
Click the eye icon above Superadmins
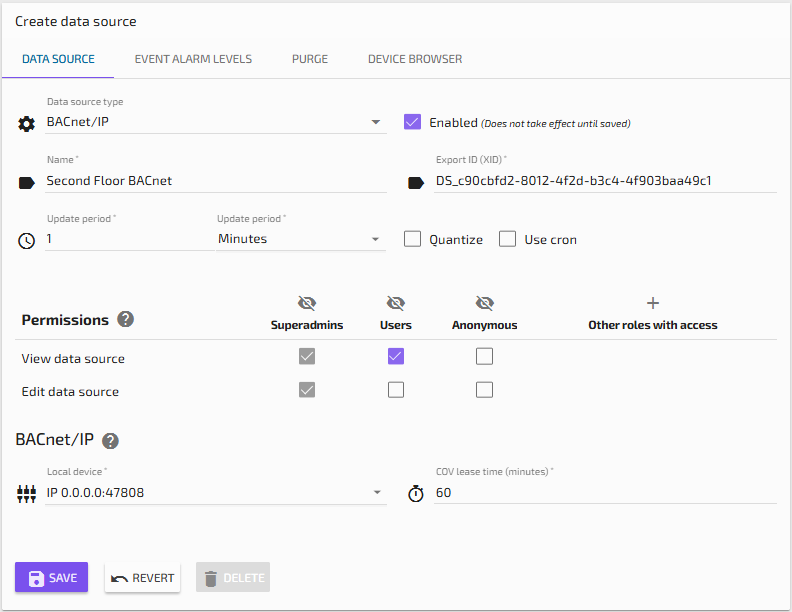(x=307, y=303)
